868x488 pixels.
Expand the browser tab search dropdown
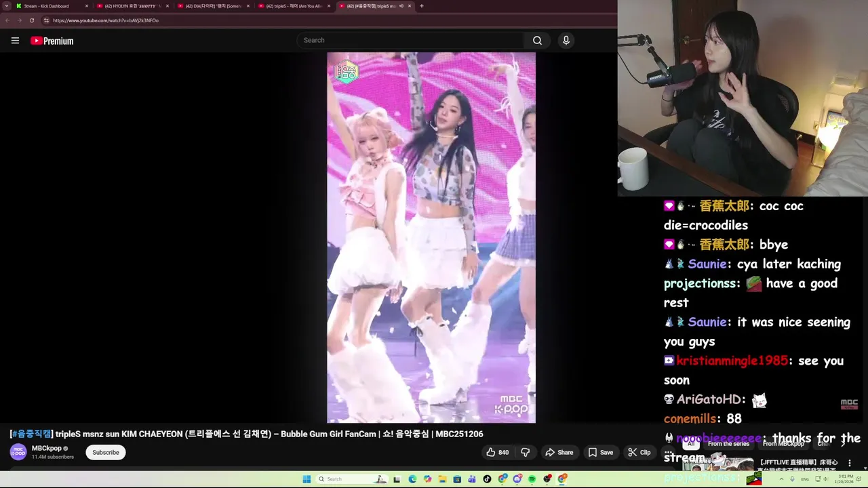pyautogui.click(x=6, y=6)
